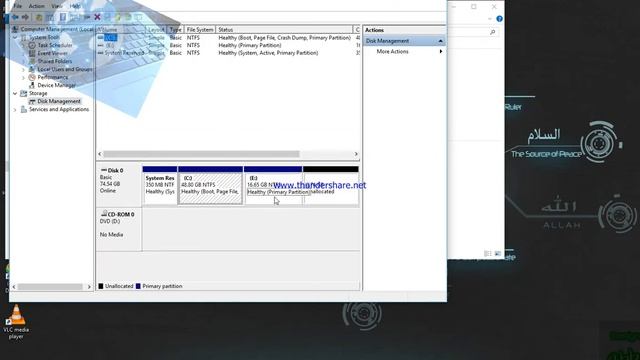Click the tree pane right scroll arrow
Viewport: 640px width, 360px height.
pyautogui.click(x=89, y=287)
